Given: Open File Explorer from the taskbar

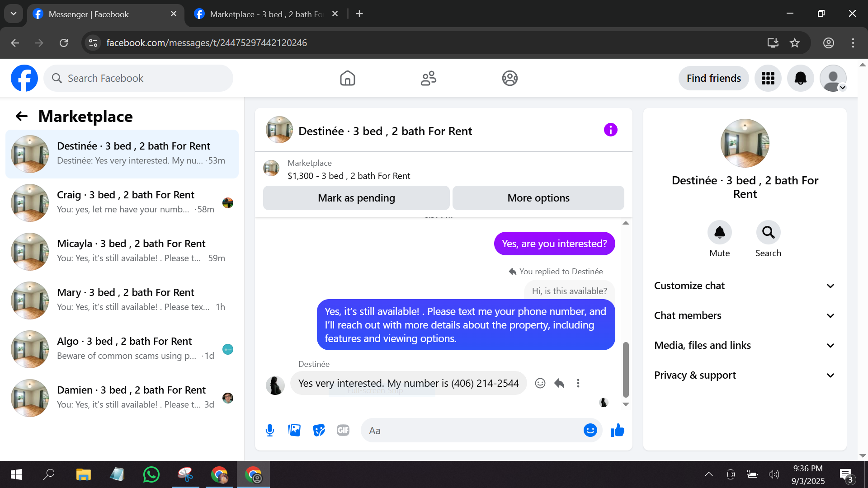Looking at the screenshot, I should pyautogui.click(x=83, y=474).
